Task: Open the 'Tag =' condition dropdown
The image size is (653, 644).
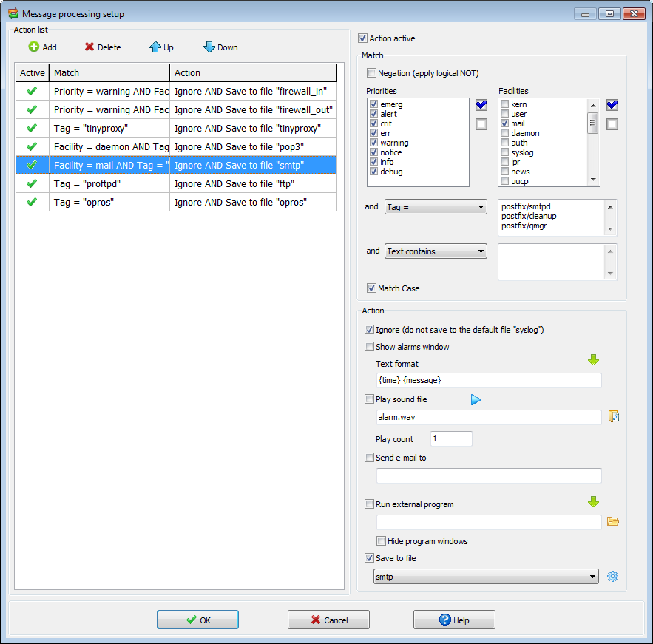Action: [x=436, y=208]
